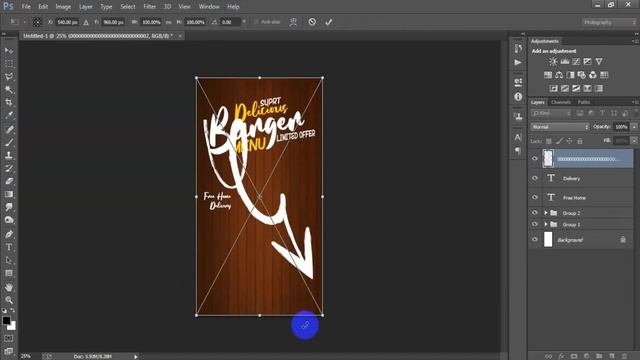The height and width of the screenshot is (360, 640).
Task: Commit the transform with the checkmark
Action: [329, 22]
